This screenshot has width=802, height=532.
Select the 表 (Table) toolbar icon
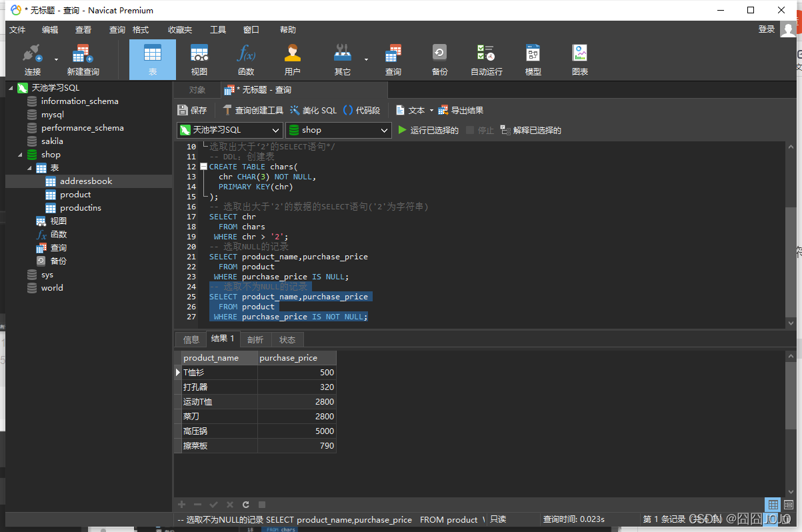click(x=153, y=60)
